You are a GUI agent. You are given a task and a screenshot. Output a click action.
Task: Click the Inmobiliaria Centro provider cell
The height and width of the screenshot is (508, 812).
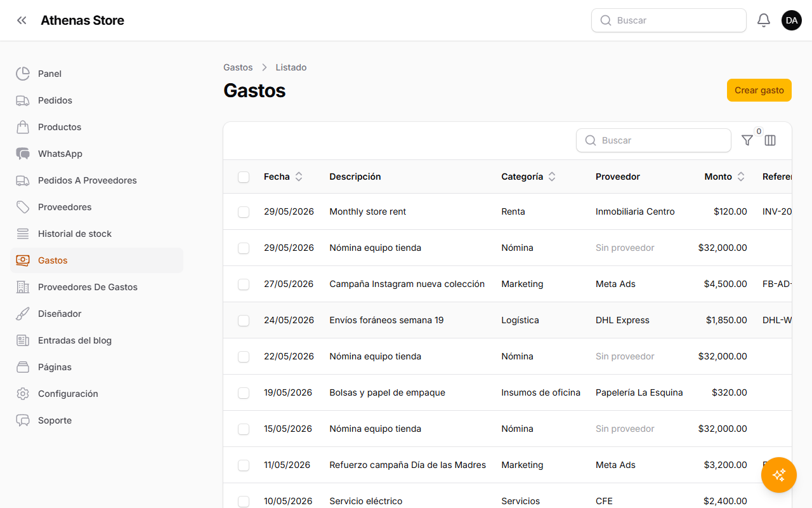(635, 211)
